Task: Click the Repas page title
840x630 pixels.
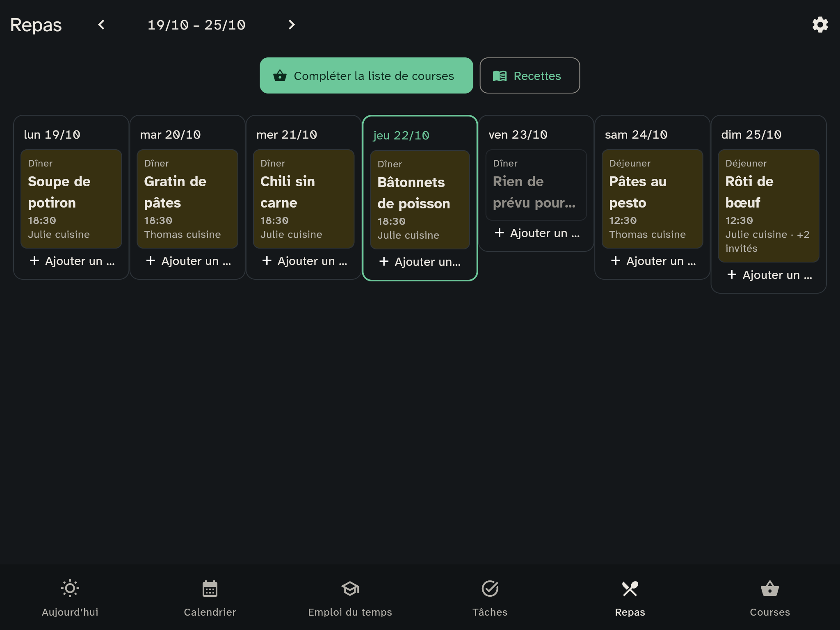Action: click(36, 25)
